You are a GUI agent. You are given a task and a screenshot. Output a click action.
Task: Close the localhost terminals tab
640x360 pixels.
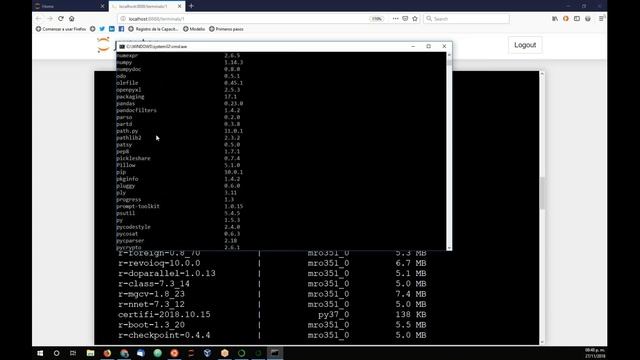[179, 6]
